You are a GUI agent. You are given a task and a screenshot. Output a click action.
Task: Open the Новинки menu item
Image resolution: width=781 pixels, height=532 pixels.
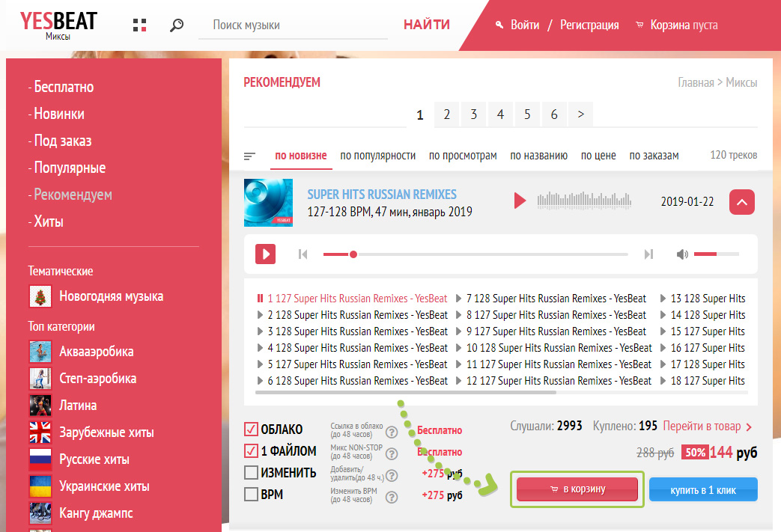[58, 114]
